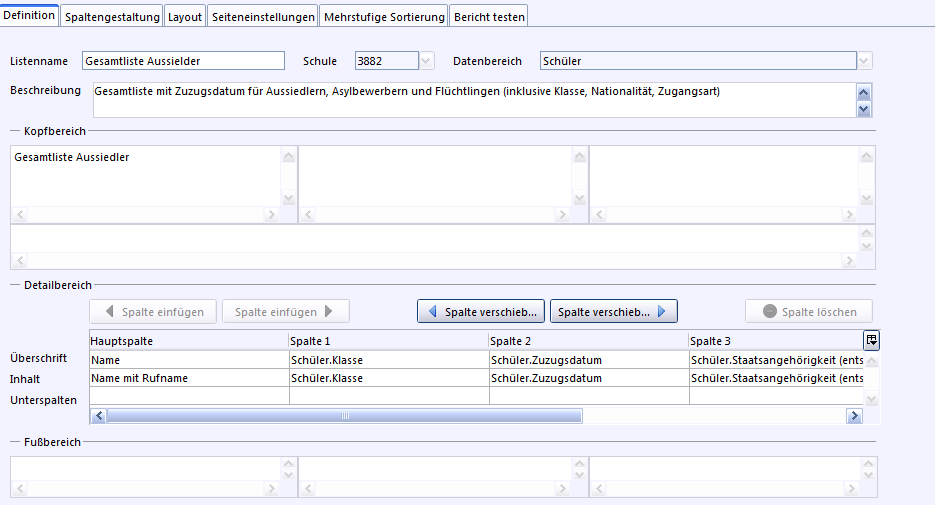Click the right Fußbereich text box
Screen dimensions: 935x505
(725, 469)
